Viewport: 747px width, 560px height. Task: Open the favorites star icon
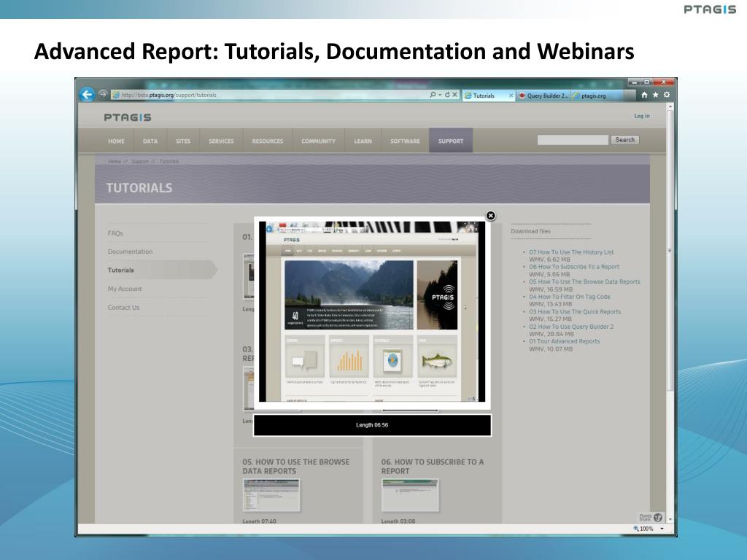tap(655, 95)
